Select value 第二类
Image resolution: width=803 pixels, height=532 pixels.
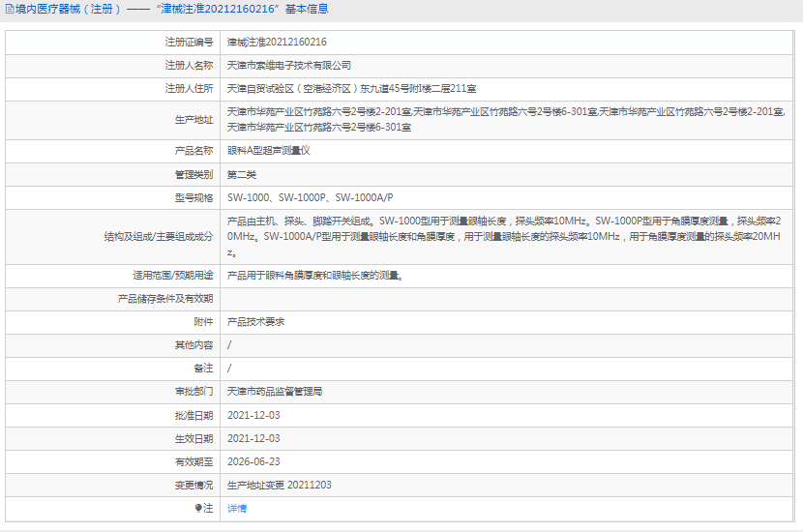click(x=241, y=175)
